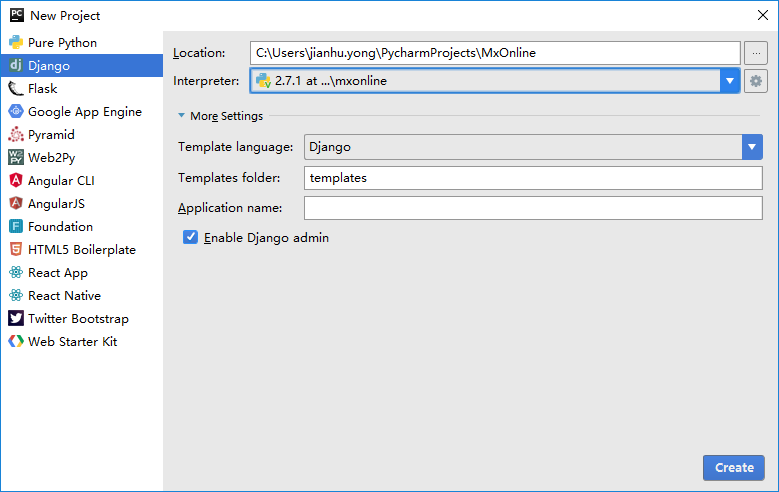Click the Web2Py icon in sidebar
The image size is (779, 492).
tap(16, 158)
